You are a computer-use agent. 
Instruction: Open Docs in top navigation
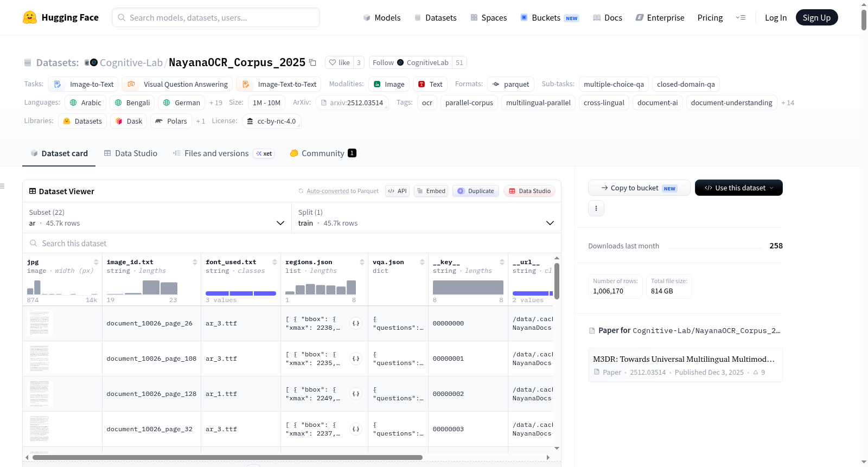pyautogui.click(x=608, y=17)
